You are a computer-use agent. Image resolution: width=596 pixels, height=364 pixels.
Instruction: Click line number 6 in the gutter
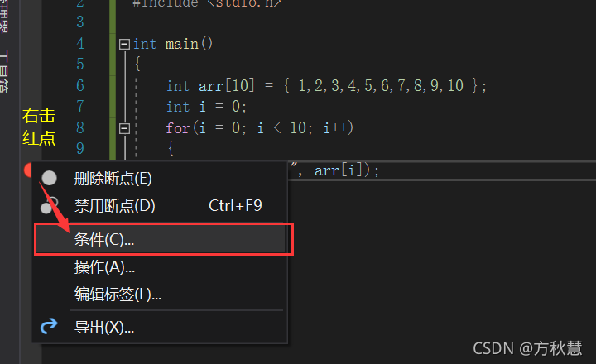[79, 85]
